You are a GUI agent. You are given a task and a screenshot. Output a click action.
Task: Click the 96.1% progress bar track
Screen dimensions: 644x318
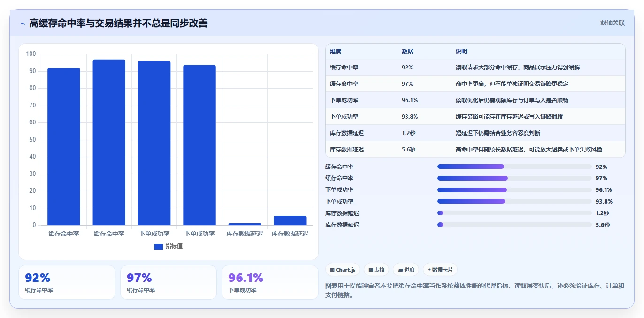[514, 190]
